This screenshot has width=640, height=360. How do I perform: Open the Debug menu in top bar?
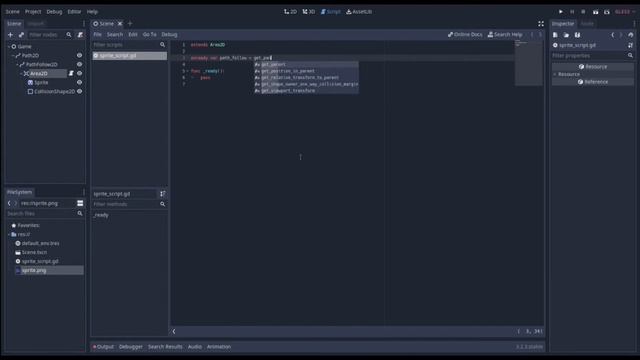(54, 12)
